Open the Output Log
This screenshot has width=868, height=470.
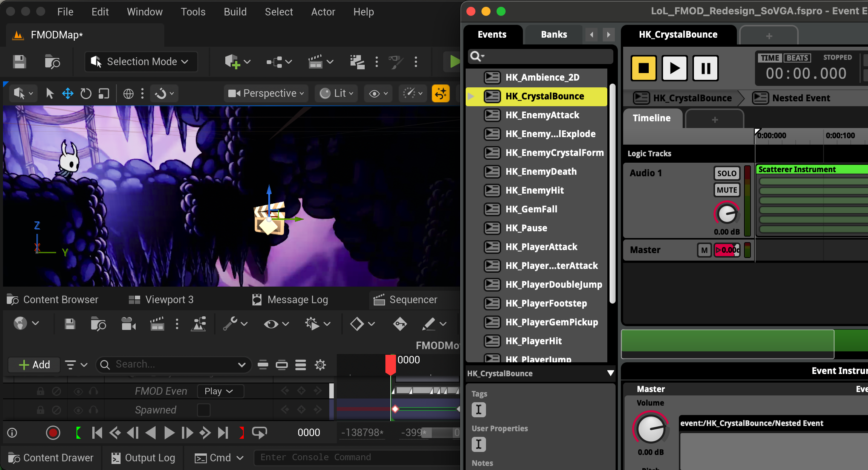[x=143, y=458]
